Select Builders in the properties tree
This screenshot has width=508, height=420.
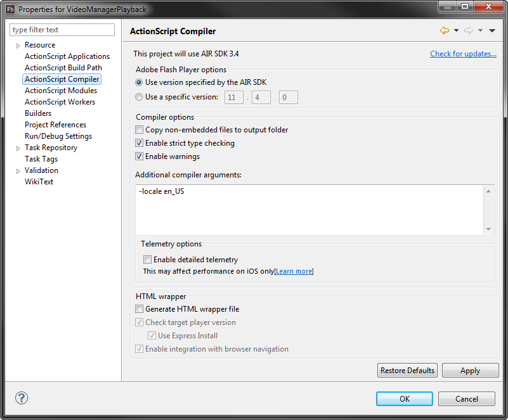tap(38, 113)
